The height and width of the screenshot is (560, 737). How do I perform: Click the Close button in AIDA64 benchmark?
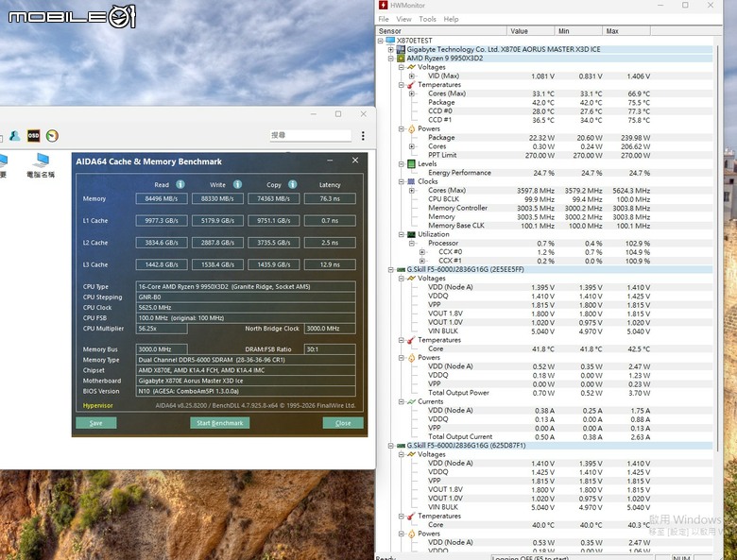(343, 423)
